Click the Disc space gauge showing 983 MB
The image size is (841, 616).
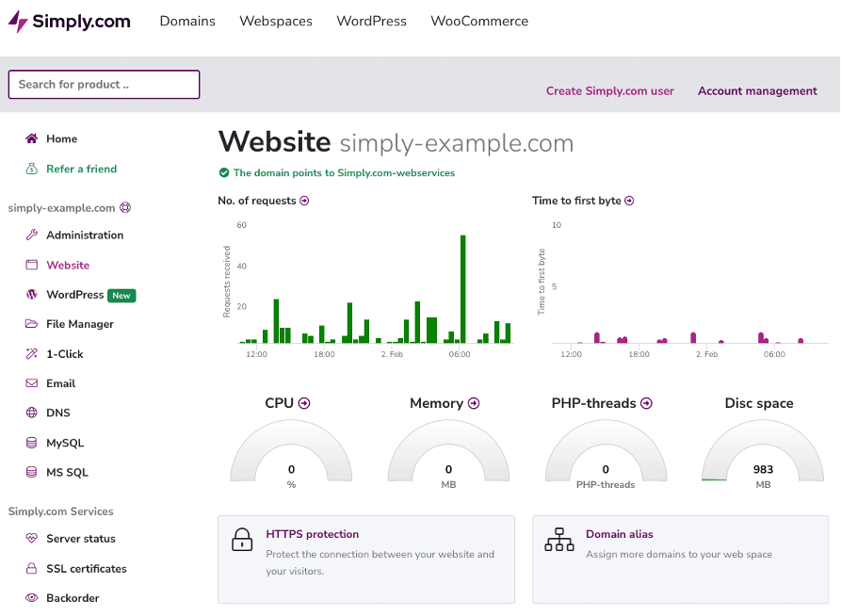(763, 451)
